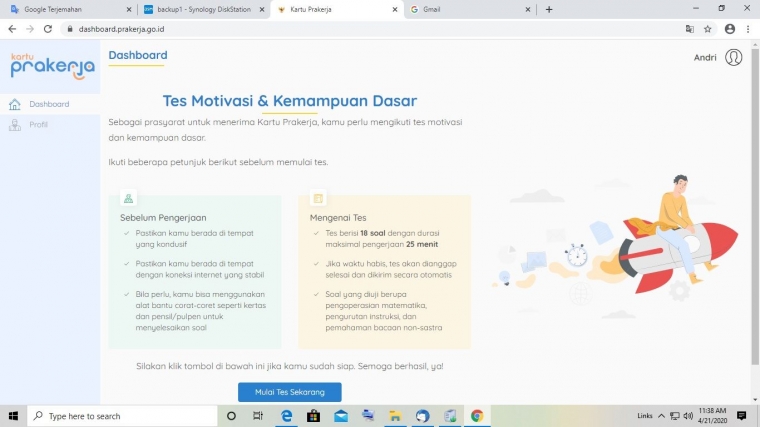Open the taskbar clock and date
The width and height of the screenshot is (760, 427).
[x=712, y=416]
